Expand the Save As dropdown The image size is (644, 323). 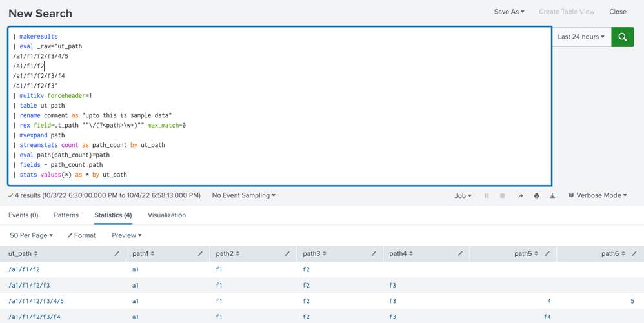tap(509, 12)
